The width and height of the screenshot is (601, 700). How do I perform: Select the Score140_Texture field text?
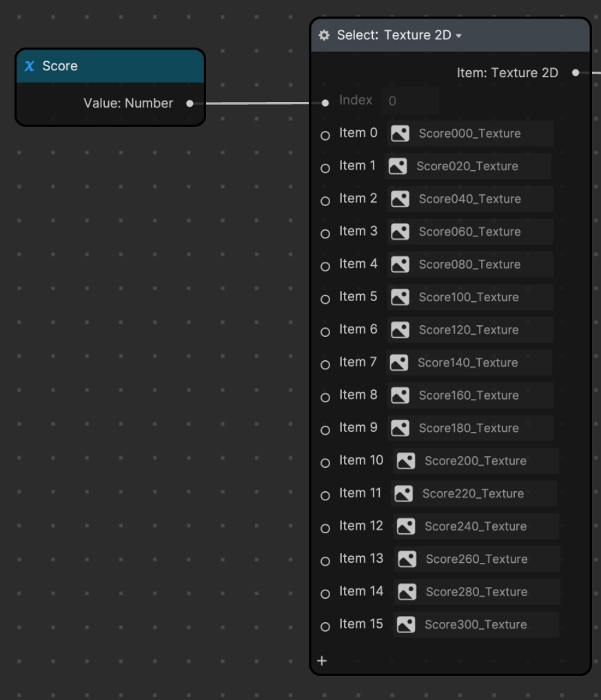click(x=468, y=362)
